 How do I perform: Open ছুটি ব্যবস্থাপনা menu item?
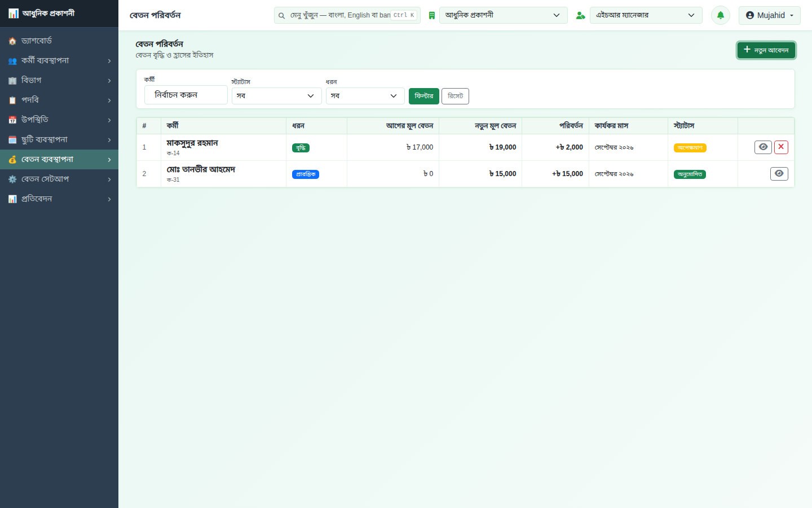(59, 140)
